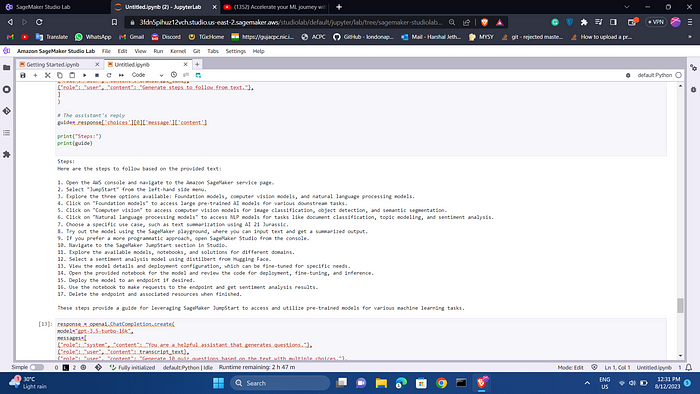Screen dimensions: 700x394
Task: Click the debugger bug icon near kernel name
Action: coord(628,75)
